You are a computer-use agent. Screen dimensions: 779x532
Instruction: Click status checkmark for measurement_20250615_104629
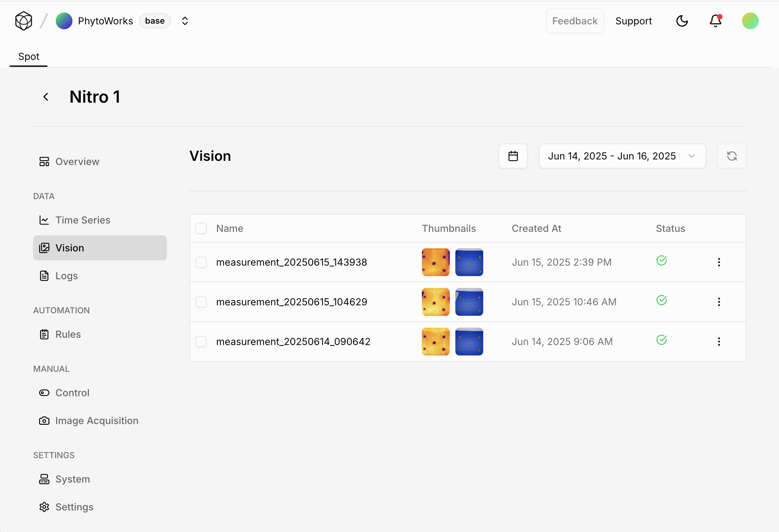[662, 300]
